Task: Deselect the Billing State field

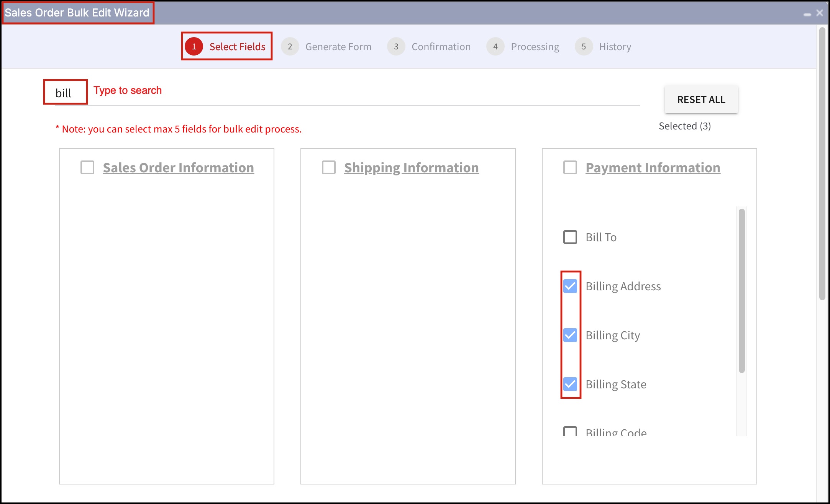Action: [x=570, y=384]
